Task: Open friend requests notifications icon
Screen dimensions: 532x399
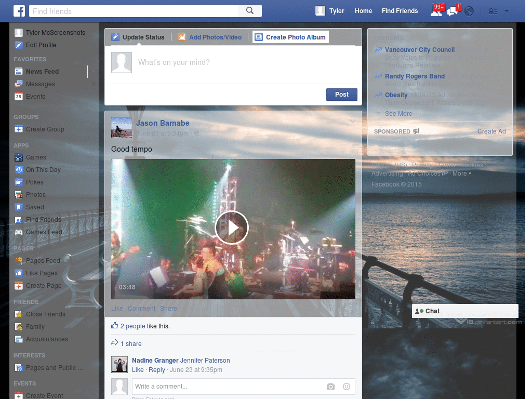Action: tap(436, 11)
